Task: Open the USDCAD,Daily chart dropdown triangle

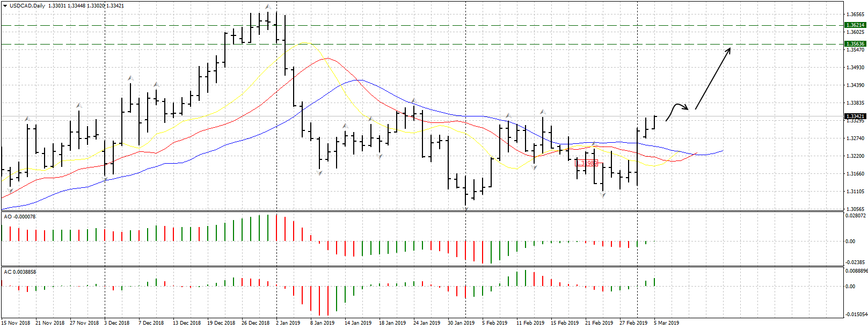Action: 5,6
